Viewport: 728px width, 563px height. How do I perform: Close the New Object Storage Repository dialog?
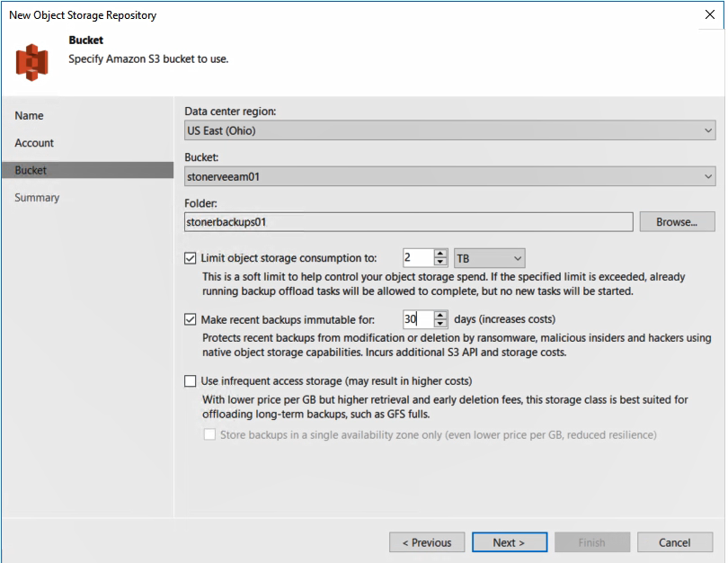click(709, 14)
